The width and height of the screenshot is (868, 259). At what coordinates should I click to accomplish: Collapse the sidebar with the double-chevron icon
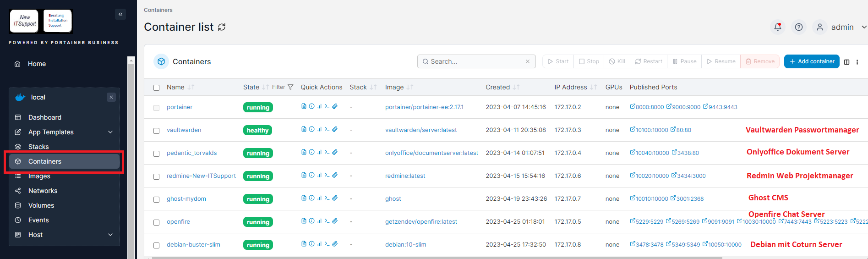click(120, 14)
